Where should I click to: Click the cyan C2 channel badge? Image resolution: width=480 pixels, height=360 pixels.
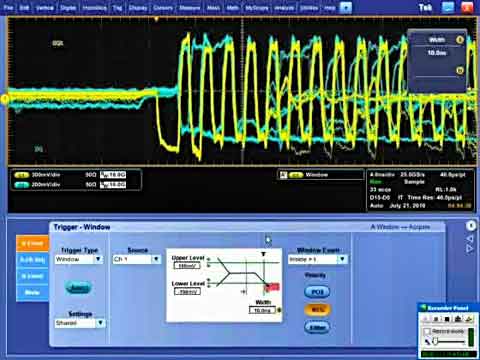(x=22, y=185)
